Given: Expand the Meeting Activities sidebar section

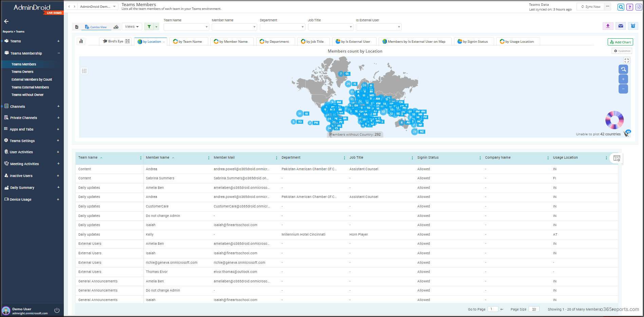Looking at the screenshot, I should click(58, 164).
